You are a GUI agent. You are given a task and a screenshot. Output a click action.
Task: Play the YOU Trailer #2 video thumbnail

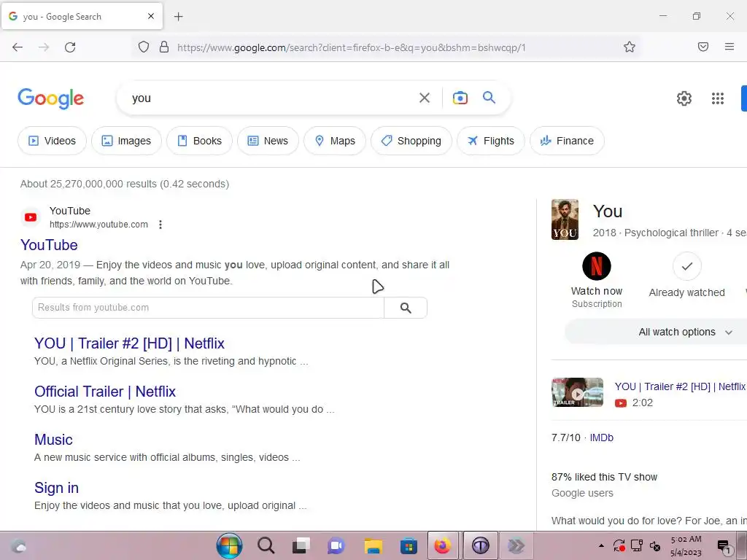(578, 392)
